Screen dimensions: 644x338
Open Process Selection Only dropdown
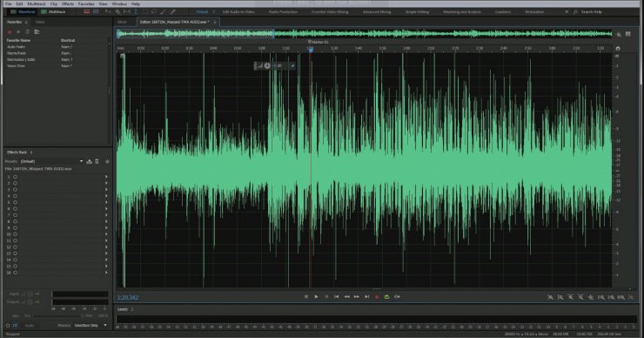[x=91, y=325]
